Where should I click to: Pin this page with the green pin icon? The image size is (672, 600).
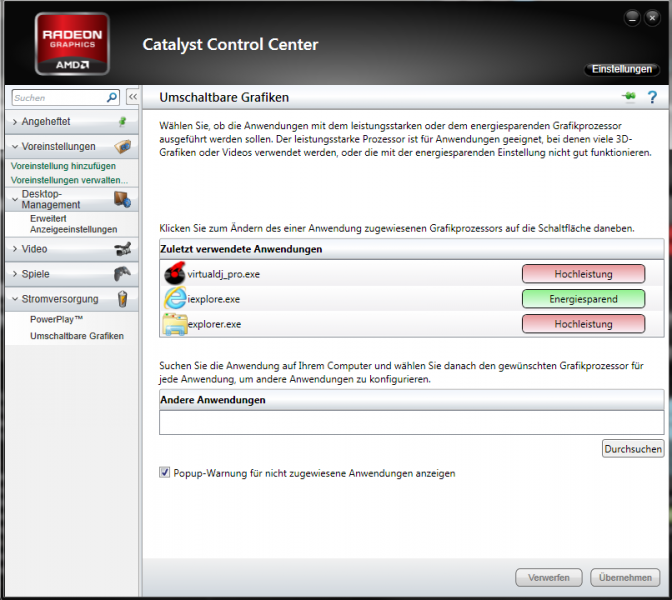tap(629, 97)
